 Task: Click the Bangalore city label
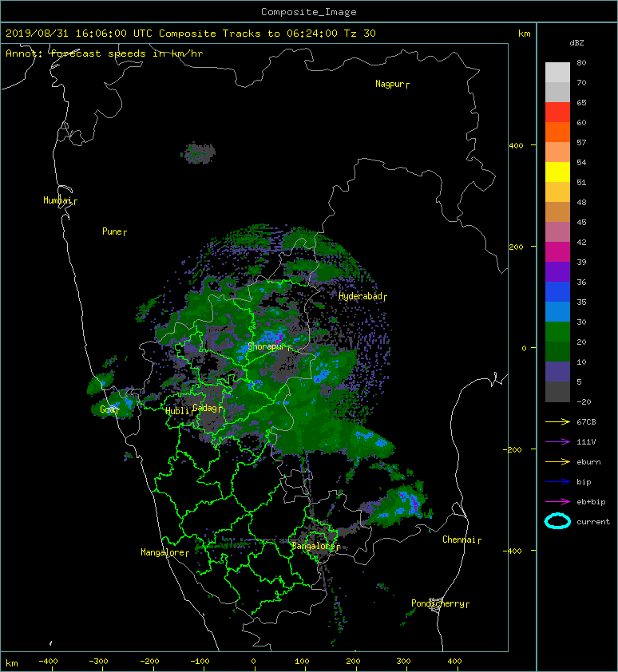tap(315, 546)
